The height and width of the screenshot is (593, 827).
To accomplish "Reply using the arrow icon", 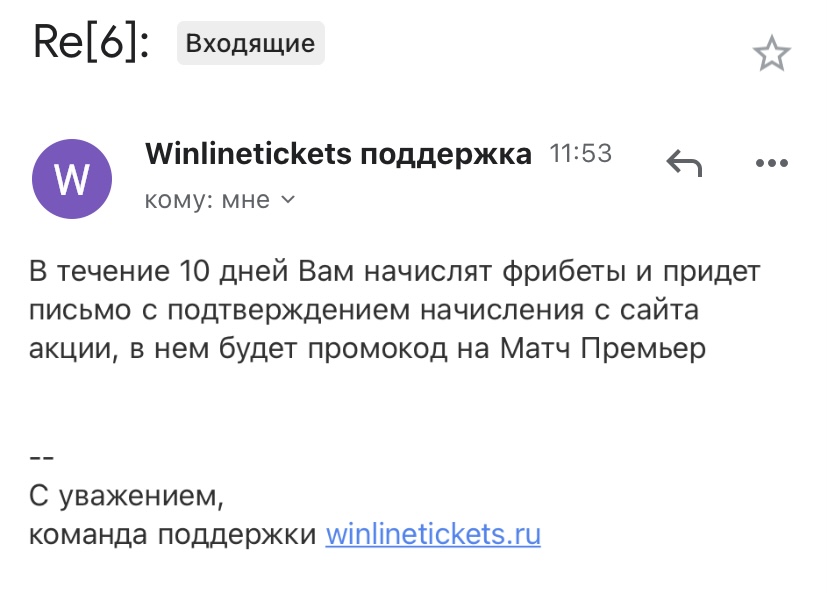I will 684,163.
